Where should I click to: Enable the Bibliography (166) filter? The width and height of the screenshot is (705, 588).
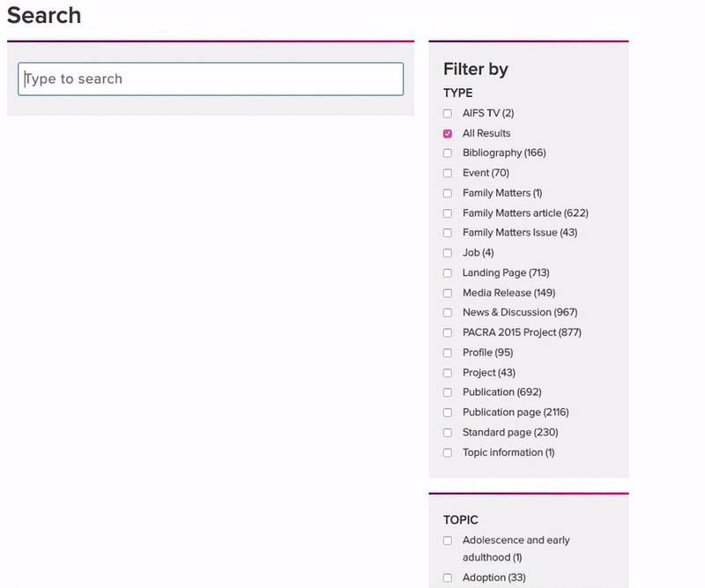(x=448, y=153)
